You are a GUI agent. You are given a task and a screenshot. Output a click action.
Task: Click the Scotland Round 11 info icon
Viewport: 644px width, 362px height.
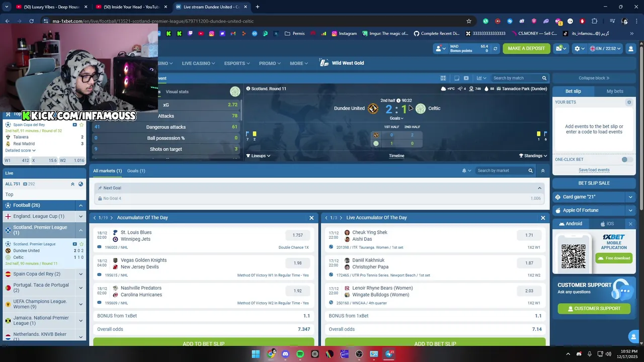[x=248, y=88]
